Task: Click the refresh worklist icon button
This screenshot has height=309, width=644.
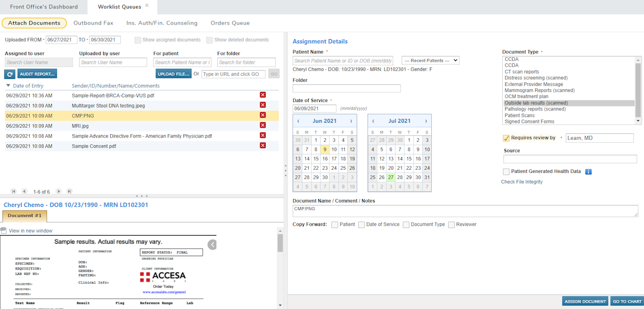Action: coord(10,74)
